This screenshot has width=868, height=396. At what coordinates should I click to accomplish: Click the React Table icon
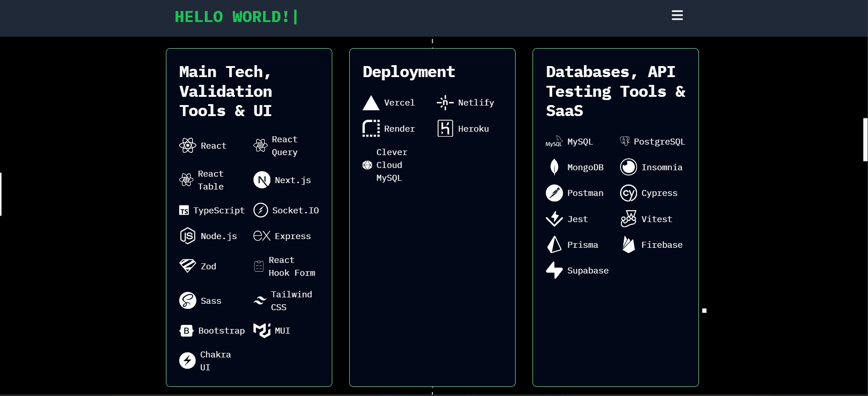(186, 180)
